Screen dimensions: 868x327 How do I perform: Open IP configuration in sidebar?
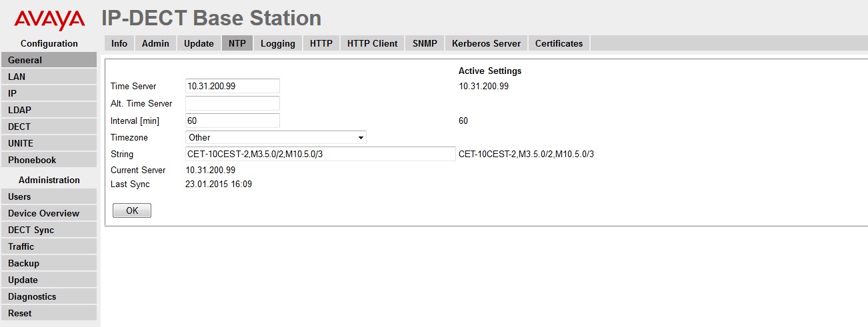click(49, 93)
